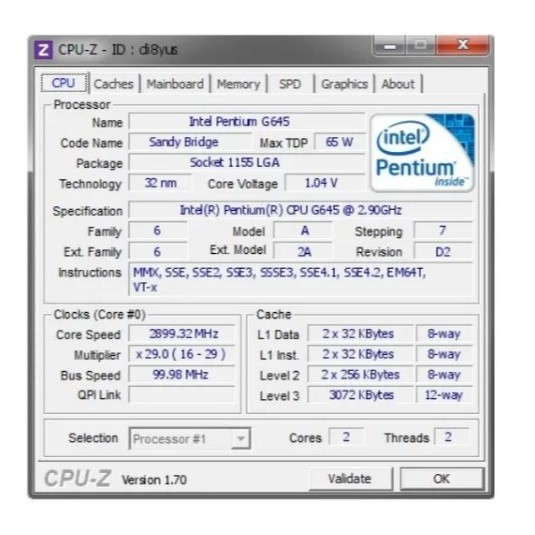
Task: Click the Name field Intel Pentium G645
Action: 247,121
